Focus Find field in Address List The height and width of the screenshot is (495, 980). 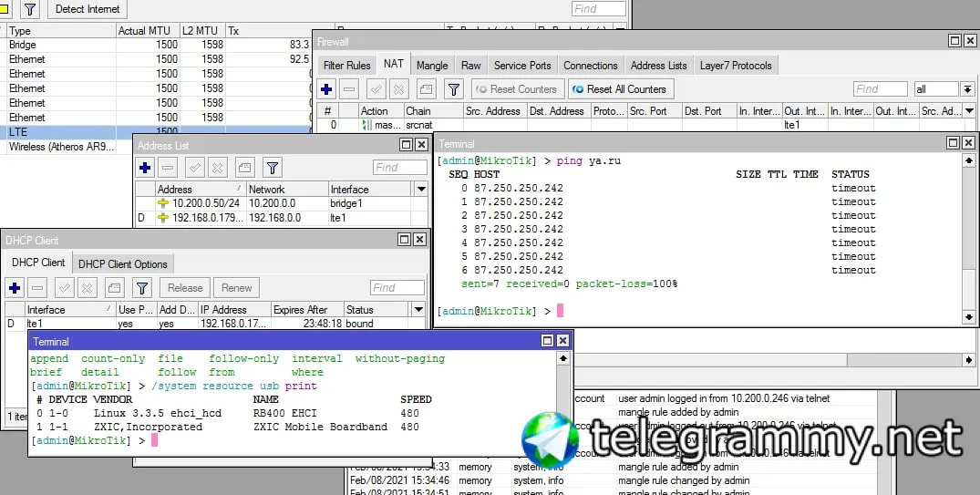tap(400, 168)
